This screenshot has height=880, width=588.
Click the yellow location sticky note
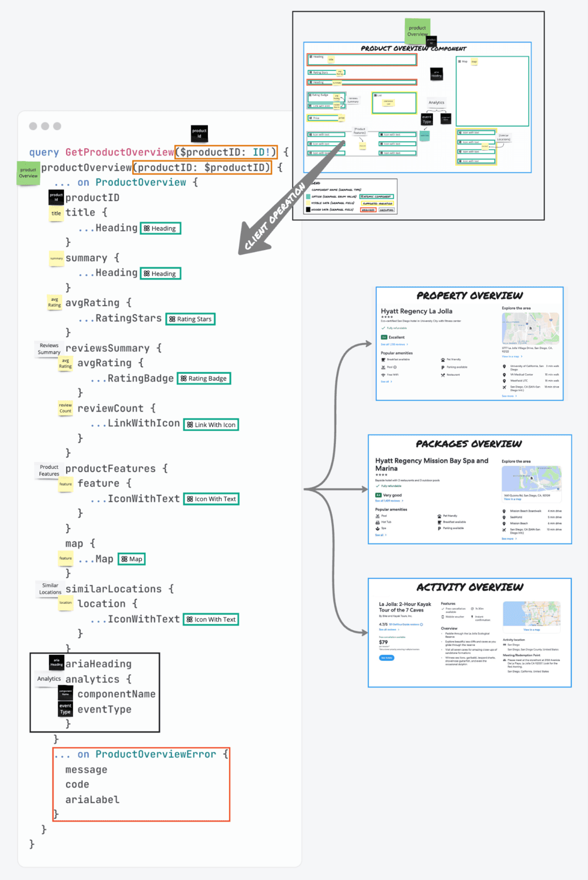(x=66, y=603)
